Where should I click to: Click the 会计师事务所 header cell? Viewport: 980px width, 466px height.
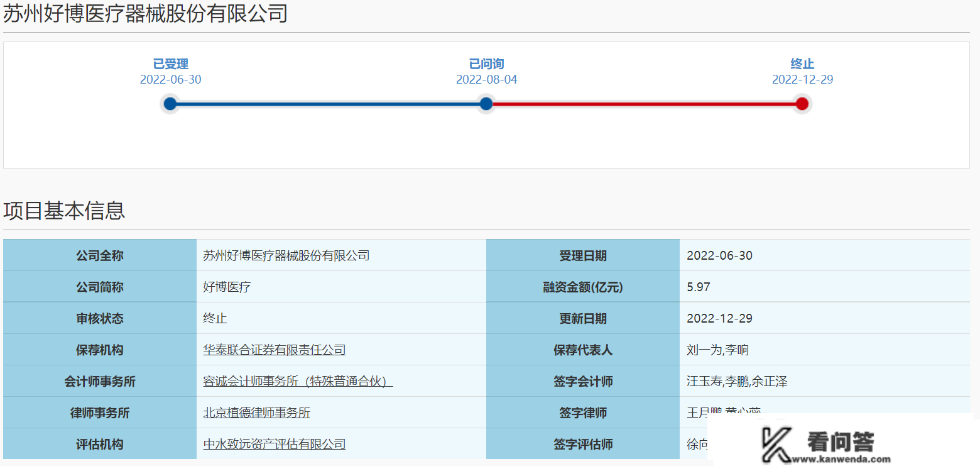pyautogui.click(x=100, y=381)
